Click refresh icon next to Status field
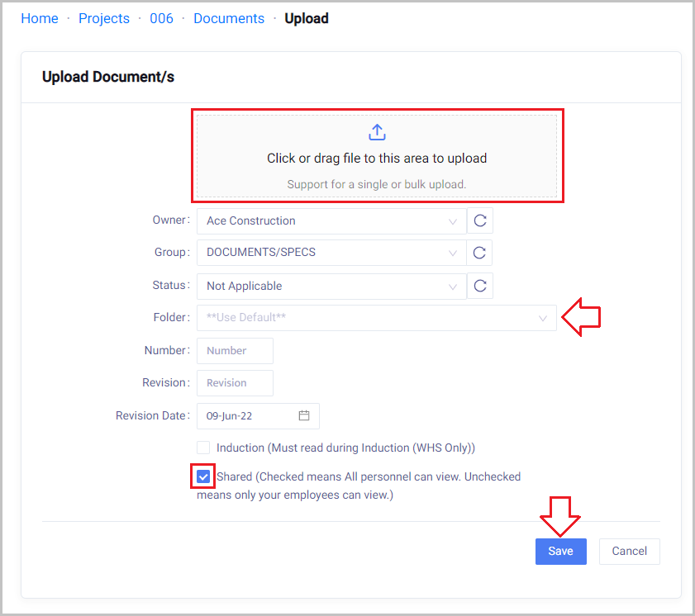 pos(480,287)
